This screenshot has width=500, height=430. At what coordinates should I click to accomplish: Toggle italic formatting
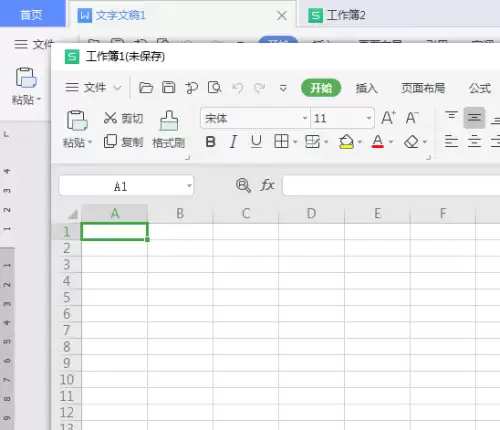coord(233,142)
